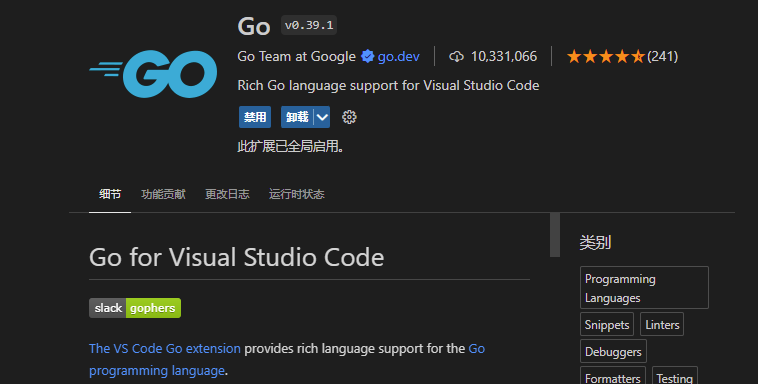Switch to the 细节 tab

(x=110, y=194)
